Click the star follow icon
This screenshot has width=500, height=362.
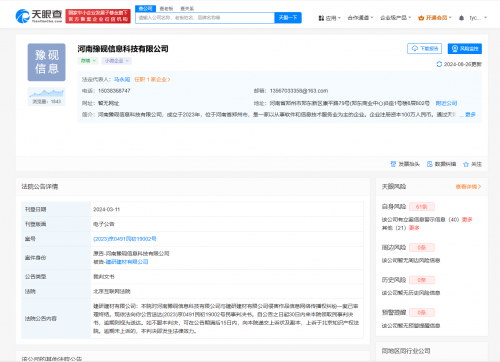[x=466, y=164]
